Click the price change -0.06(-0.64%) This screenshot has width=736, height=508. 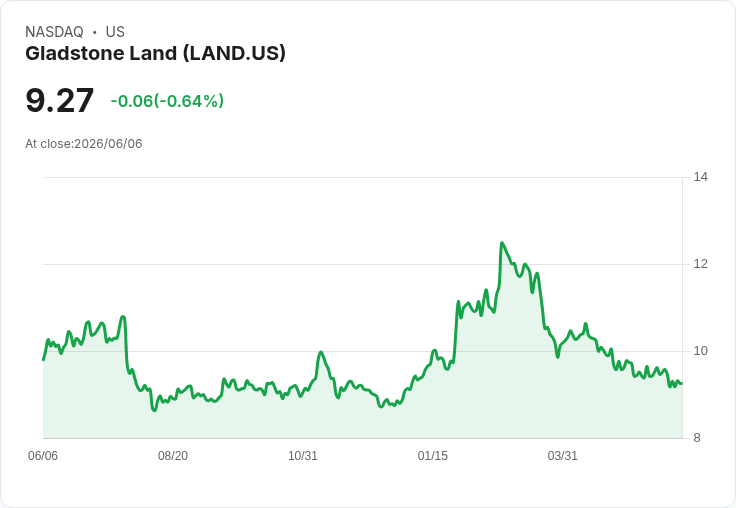167,101
